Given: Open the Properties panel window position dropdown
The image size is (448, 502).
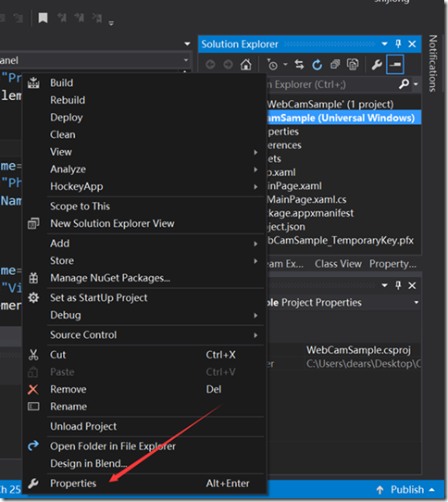Looking at the screenshot, I should 385,285.
